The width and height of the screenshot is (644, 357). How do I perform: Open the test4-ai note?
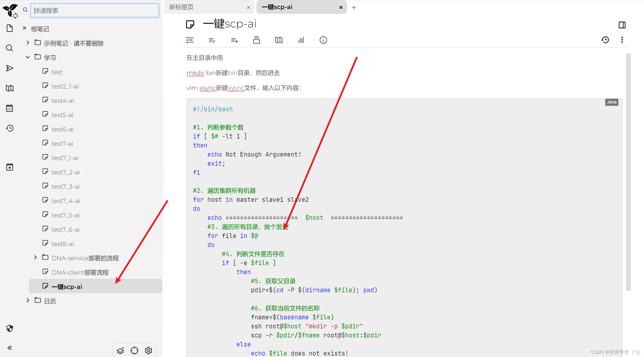tap(62, 100)
